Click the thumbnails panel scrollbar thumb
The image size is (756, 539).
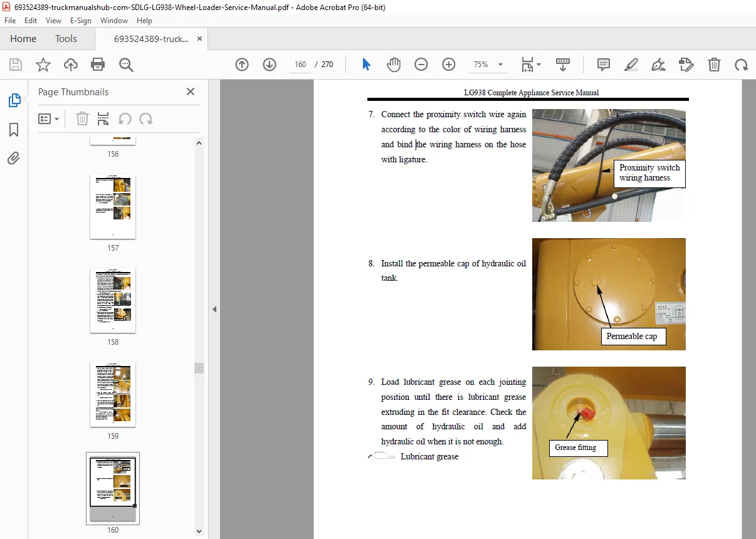pos(199,368)
